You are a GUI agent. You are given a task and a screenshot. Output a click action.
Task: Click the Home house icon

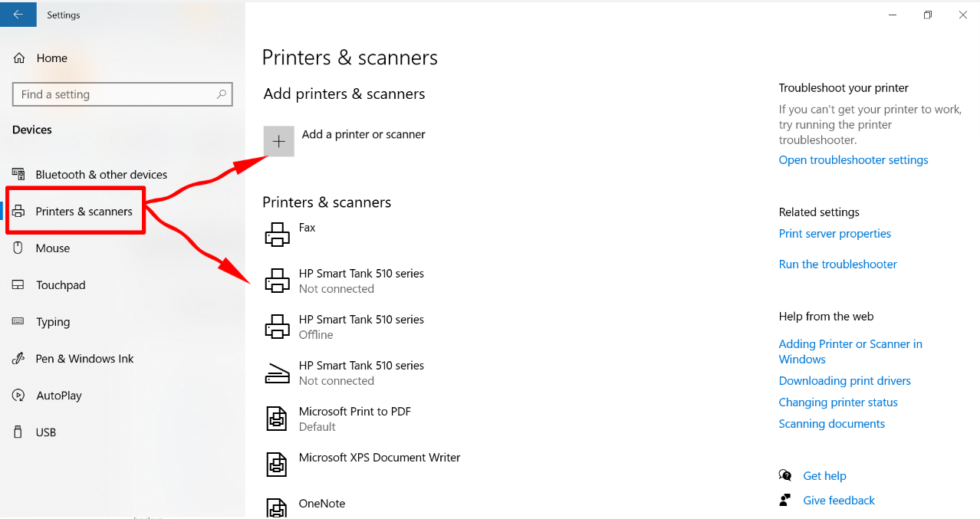19,58
